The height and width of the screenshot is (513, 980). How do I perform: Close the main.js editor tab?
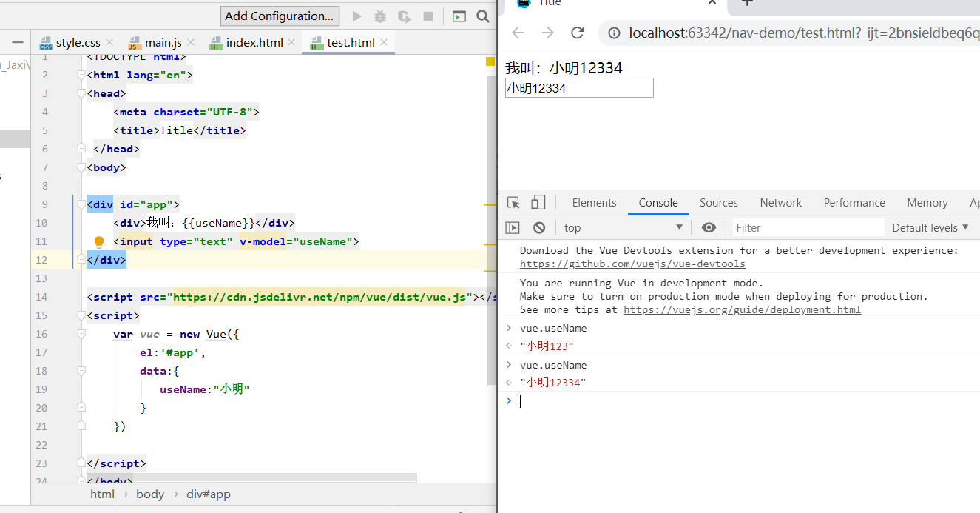191,43
